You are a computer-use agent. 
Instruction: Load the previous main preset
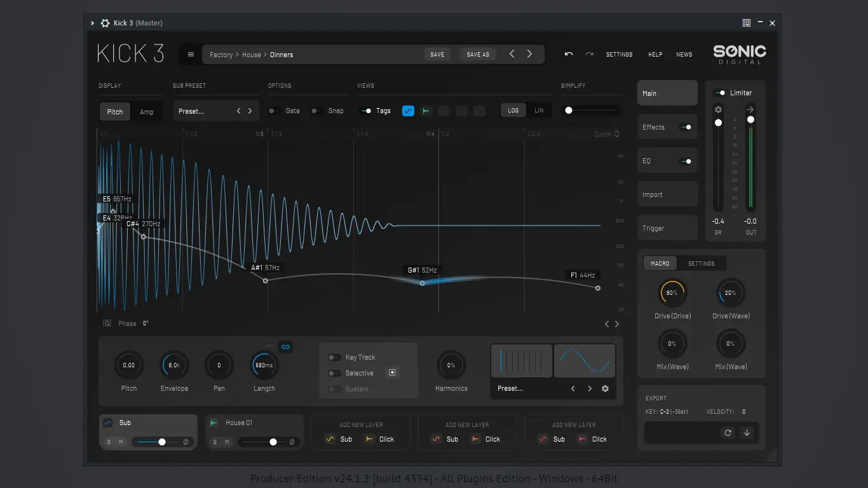pyautogui.click(x=512, y=54)
